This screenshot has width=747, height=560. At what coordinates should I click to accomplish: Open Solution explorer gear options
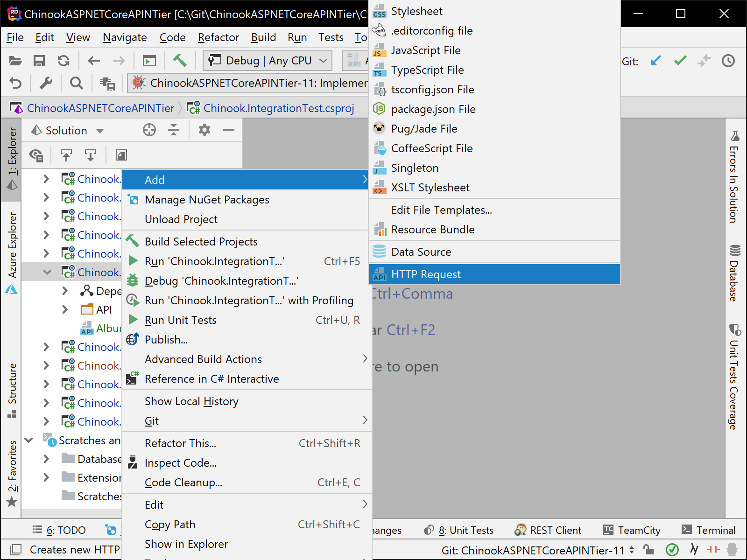pos(204,130)
